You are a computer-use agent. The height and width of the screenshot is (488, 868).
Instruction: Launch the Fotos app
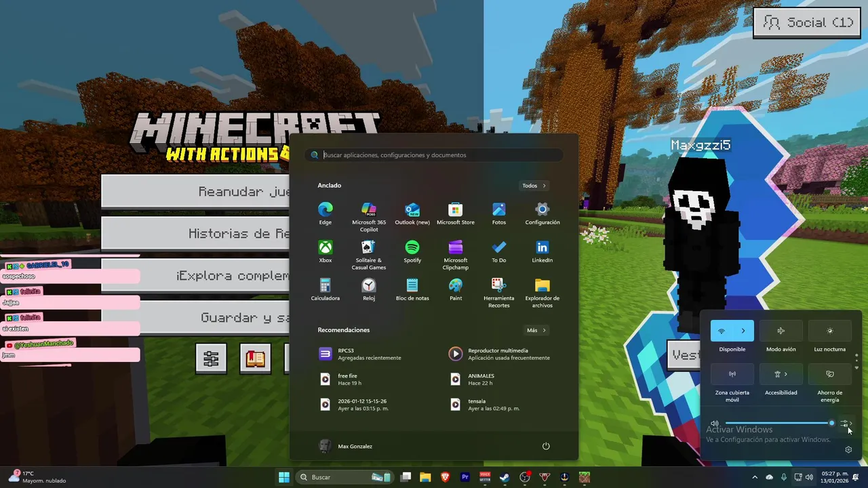499,213
